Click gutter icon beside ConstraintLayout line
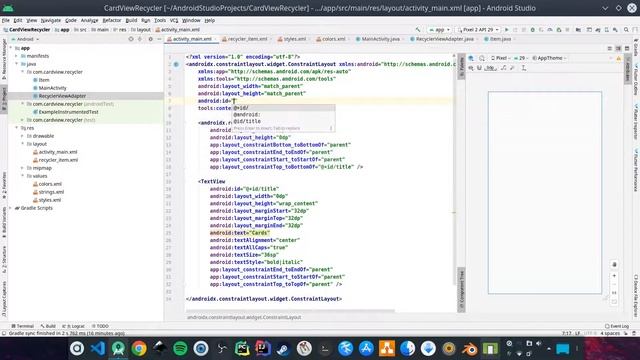Image resolution: width=640 pixels, height=360 pixels. pos(176,64)
